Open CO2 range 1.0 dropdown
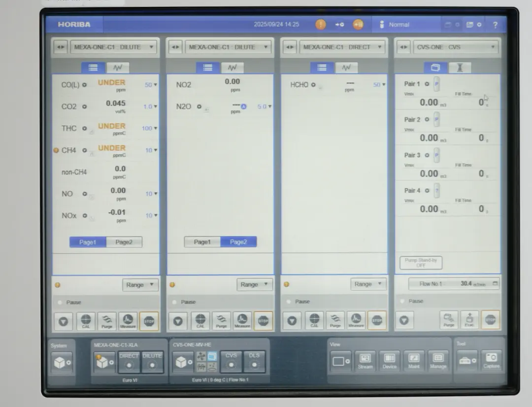This screenshot has height=407, width=532. tap(150, 106)
